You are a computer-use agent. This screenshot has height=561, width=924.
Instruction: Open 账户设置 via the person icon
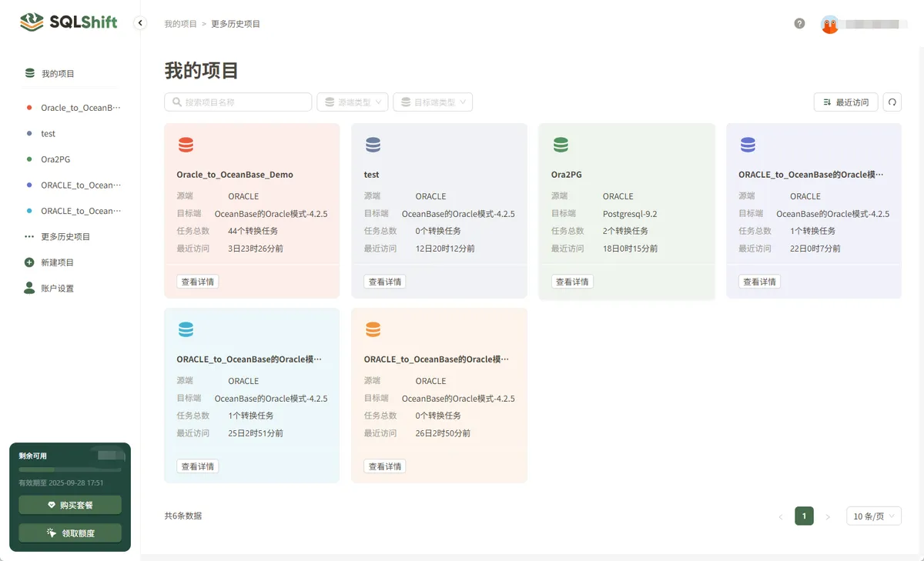[28, 288]
